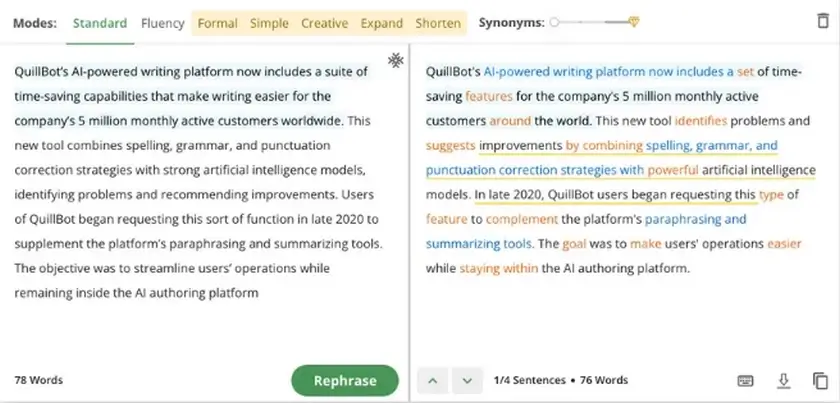This screenshot has width=840, height=403.
Task: Go to next sentence with down arrow
Action: tap(466, 380)
